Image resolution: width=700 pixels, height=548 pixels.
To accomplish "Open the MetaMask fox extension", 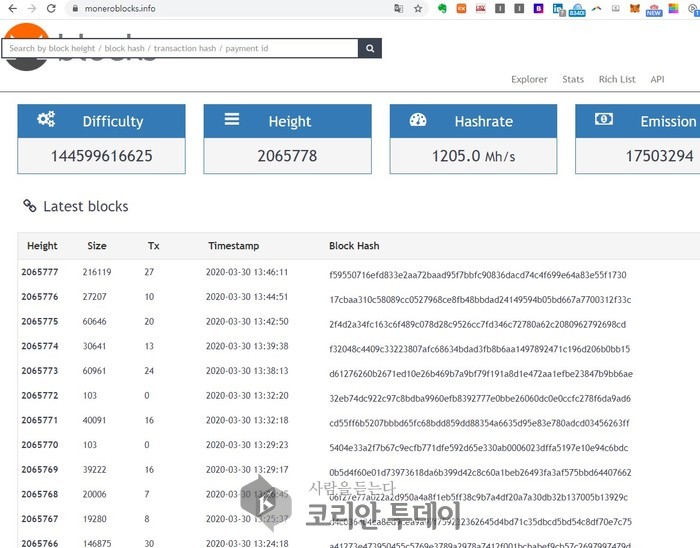I will (x=634, y=8).
